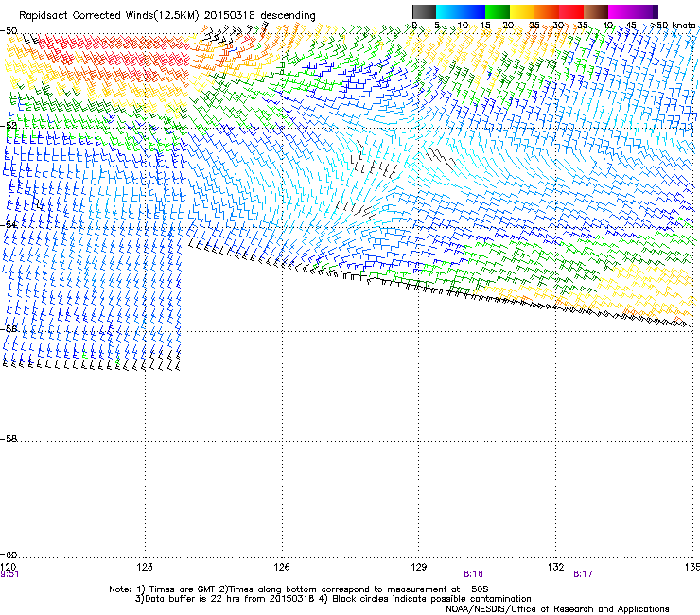Click the dark purple >50 knots legend swatch

click(655, 11)
